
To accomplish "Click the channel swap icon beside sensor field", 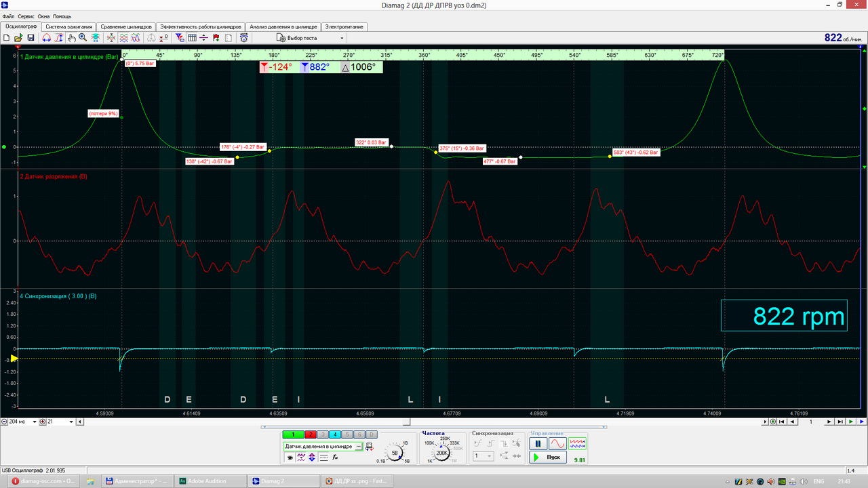I will pos(369,447).
